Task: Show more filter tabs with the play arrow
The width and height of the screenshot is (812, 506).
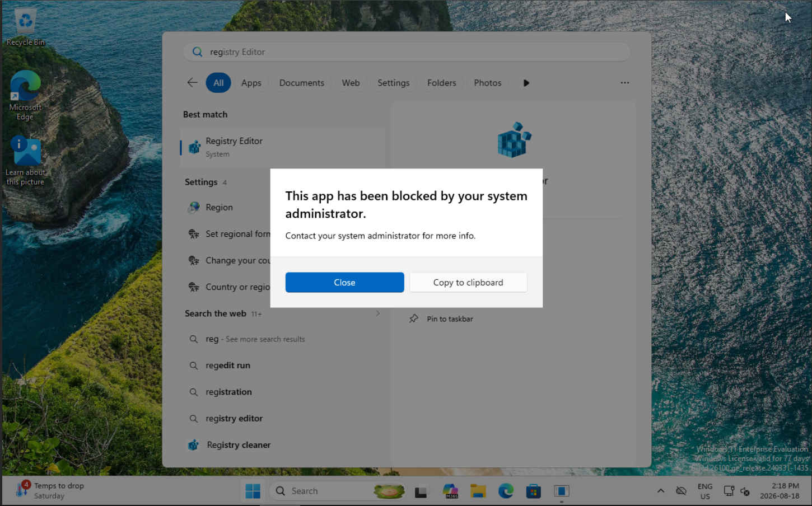Action: coord(526,83)
